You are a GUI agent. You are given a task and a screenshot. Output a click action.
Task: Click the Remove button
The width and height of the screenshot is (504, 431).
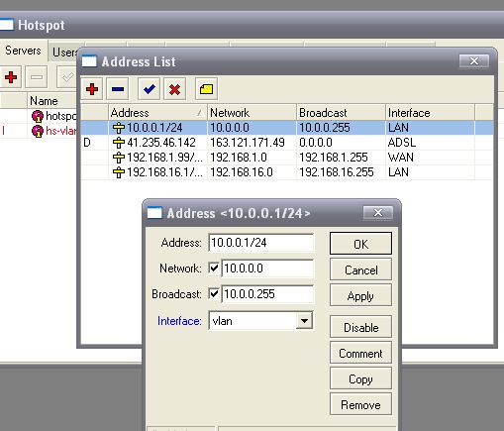point(360,404)
